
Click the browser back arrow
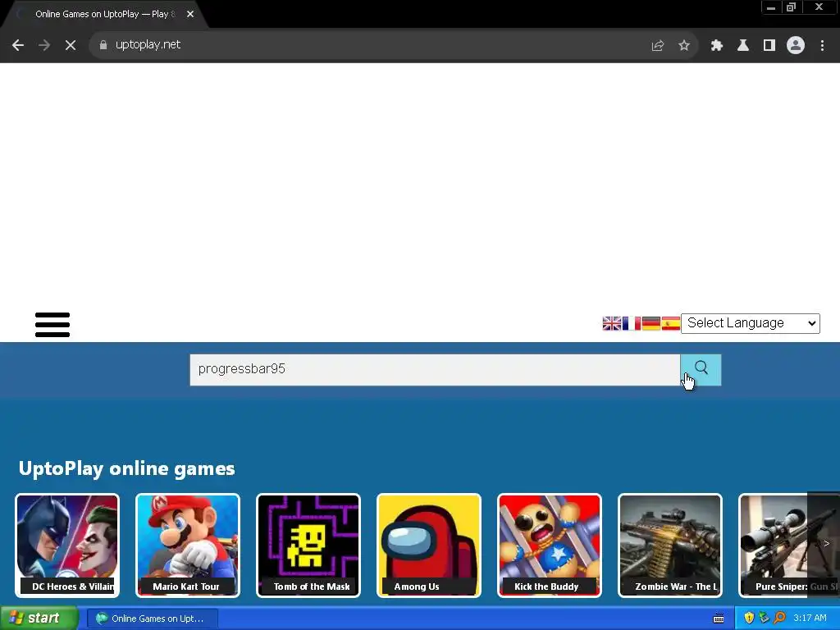tap(18, 45)
